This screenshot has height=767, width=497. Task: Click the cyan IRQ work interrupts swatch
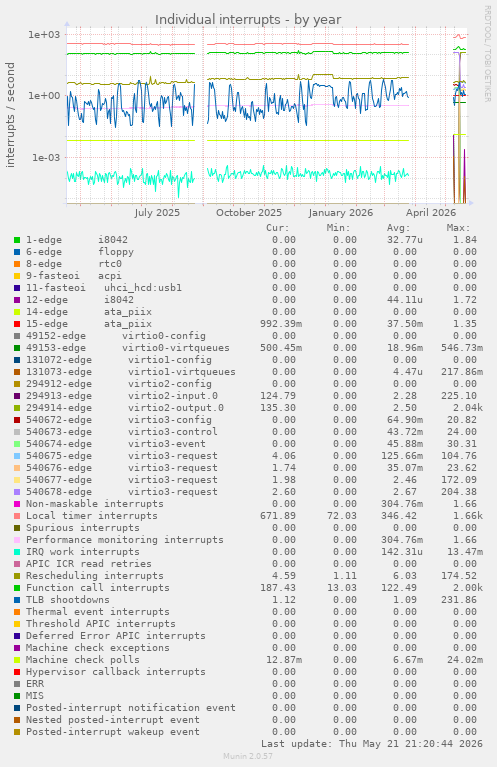point(17,552)
